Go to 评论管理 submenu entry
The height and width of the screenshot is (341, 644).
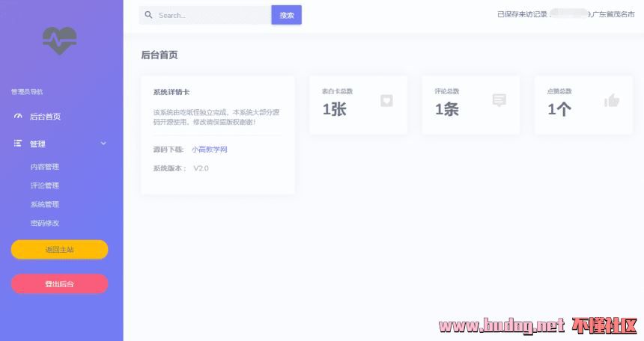point(44,185)
